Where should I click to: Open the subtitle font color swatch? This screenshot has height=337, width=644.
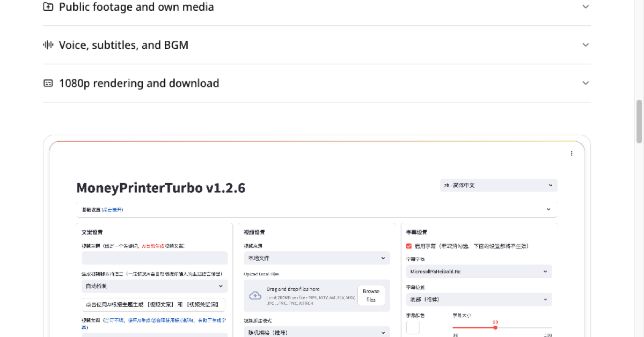point(413,327)
